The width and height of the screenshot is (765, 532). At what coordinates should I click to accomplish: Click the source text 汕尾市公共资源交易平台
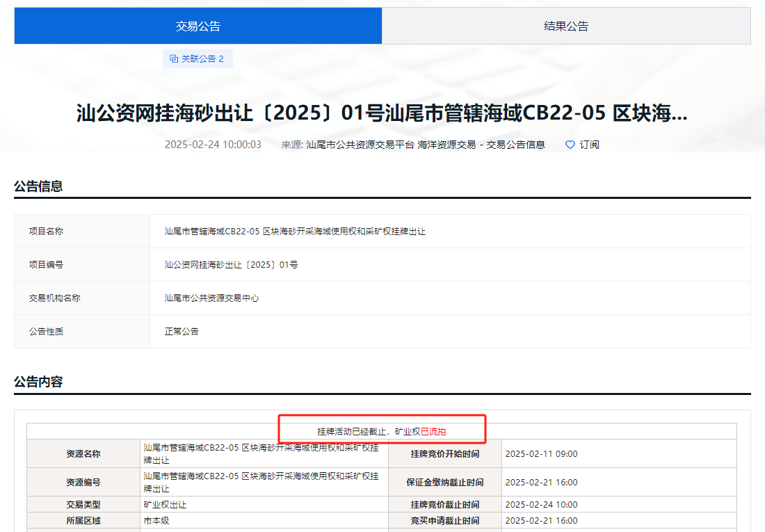[x=360, y=145]
